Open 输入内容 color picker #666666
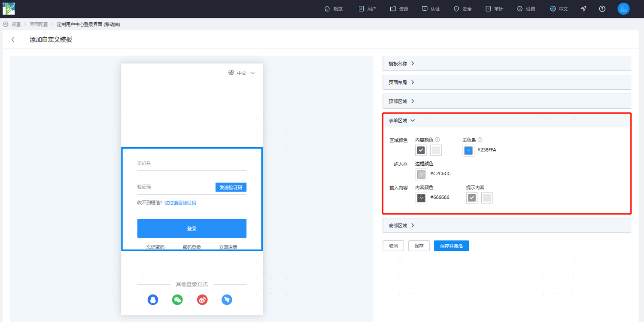The image size is (644, 322). (x=421, y=198)
